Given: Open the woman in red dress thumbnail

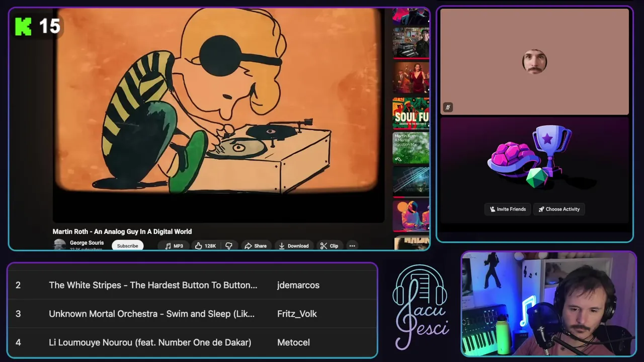Looking at the screenshot, I should tap(411, 77).
